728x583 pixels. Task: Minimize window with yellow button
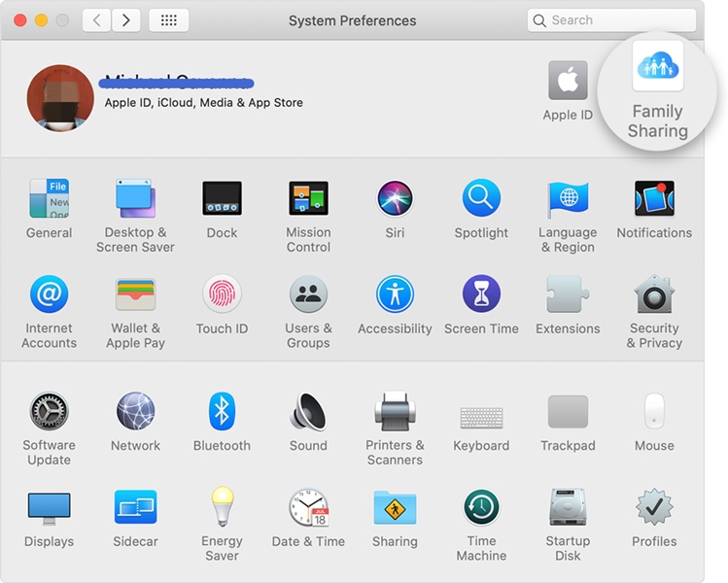[x=42, y=20]
